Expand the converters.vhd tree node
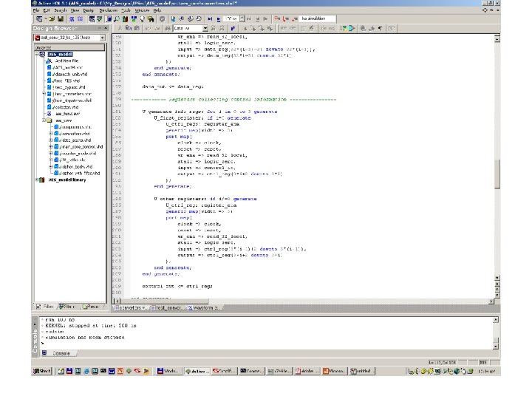The width and height of the screenshot is (532, 399). click(x=51, y=133)
